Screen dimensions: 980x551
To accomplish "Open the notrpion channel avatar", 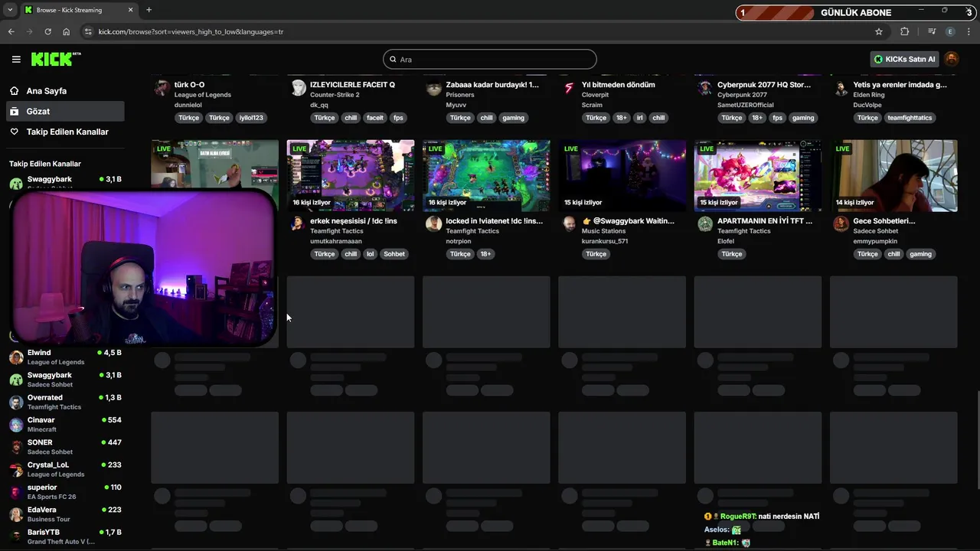I will pyautogui.click(x=433, y=223).
